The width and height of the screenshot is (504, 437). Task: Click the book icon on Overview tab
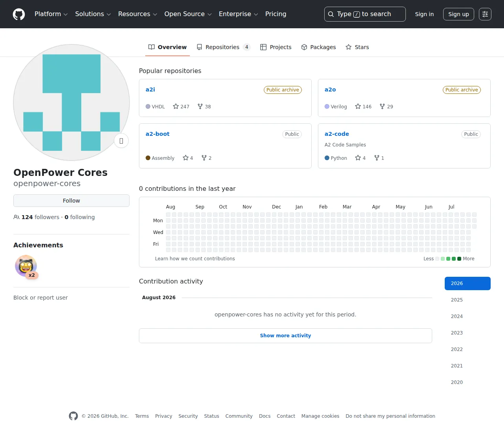click(x=152, y=47)
